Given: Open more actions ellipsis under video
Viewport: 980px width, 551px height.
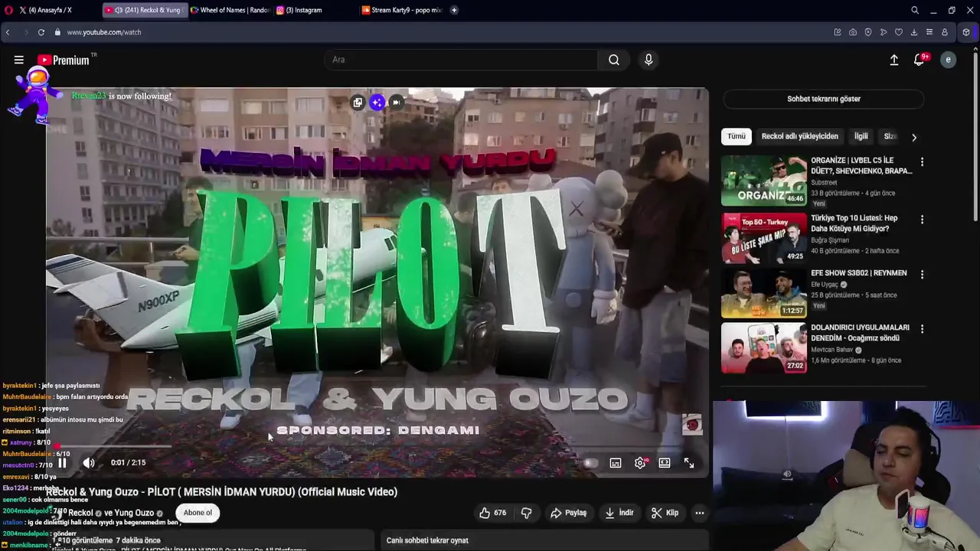Looking at the screenshot, I should (699, 513).
